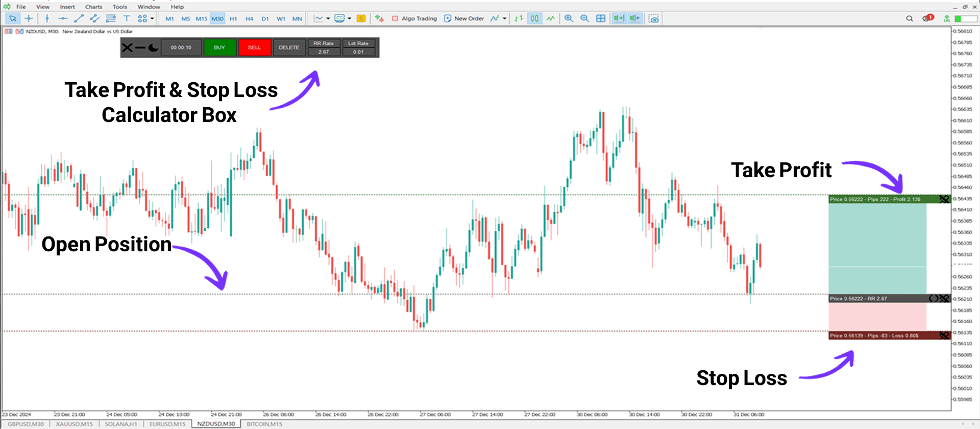980x429 pixels.
Task: Open the Charts menu
Action: tap(93, 7)
